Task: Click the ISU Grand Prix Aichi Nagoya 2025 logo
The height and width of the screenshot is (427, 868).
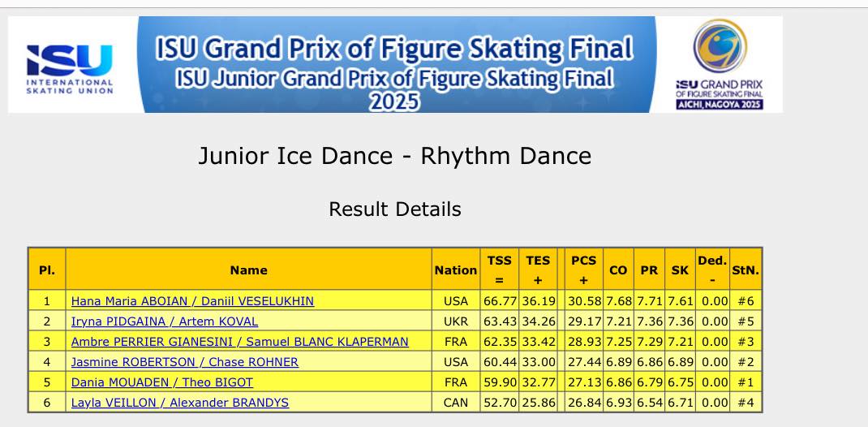Action: tap(719, 67)
